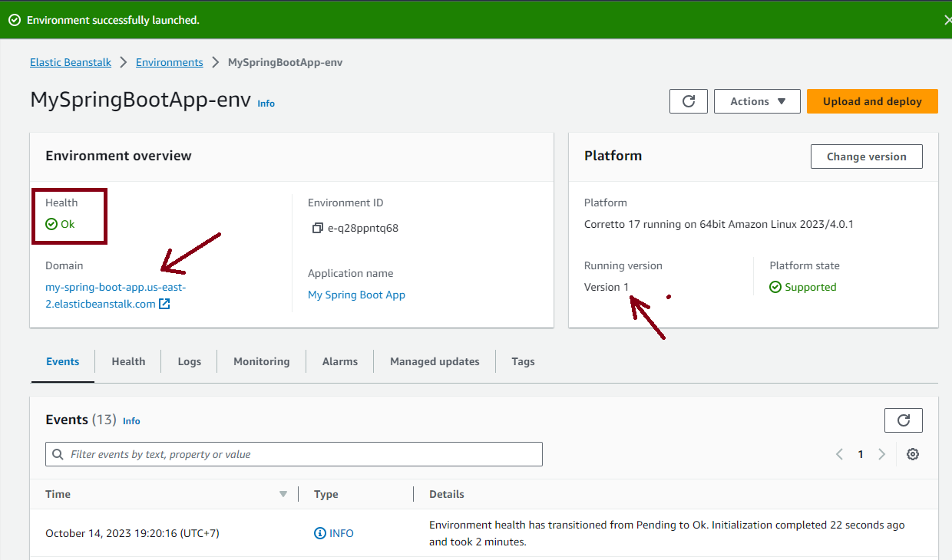Image resolution: width=952 pixels, height=560 pixels.
Task: Click the Corretto 17 platform description text
Action: (719, 224)
